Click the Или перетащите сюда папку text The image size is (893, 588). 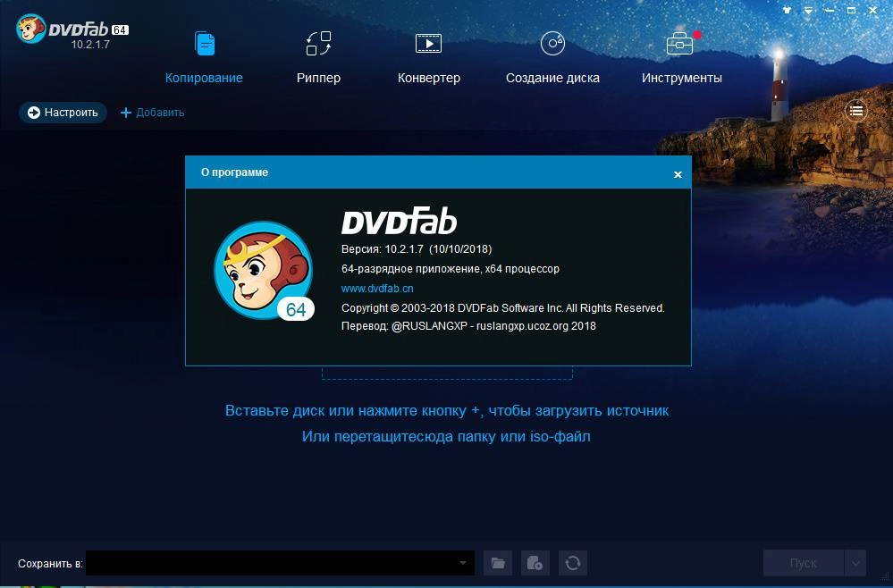(446, 437)
